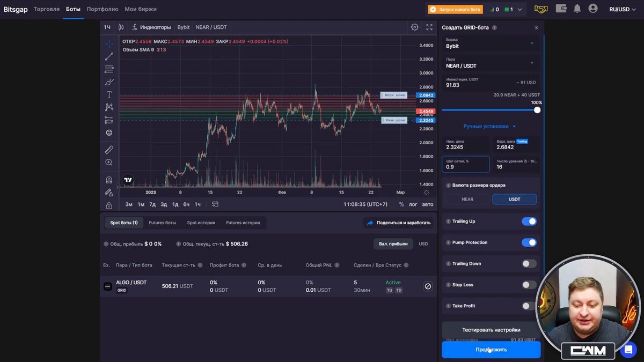
Task: Click Запуск нового бота button
Action: 455,9
